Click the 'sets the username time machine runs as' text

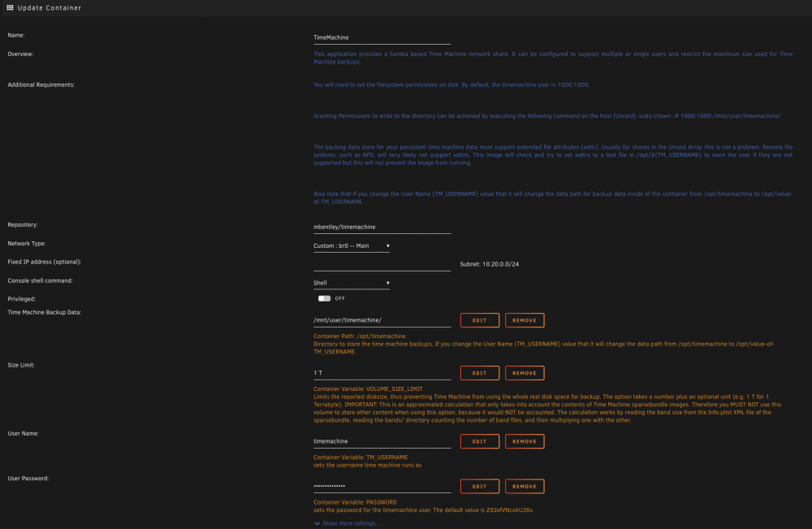coord(367,466)
